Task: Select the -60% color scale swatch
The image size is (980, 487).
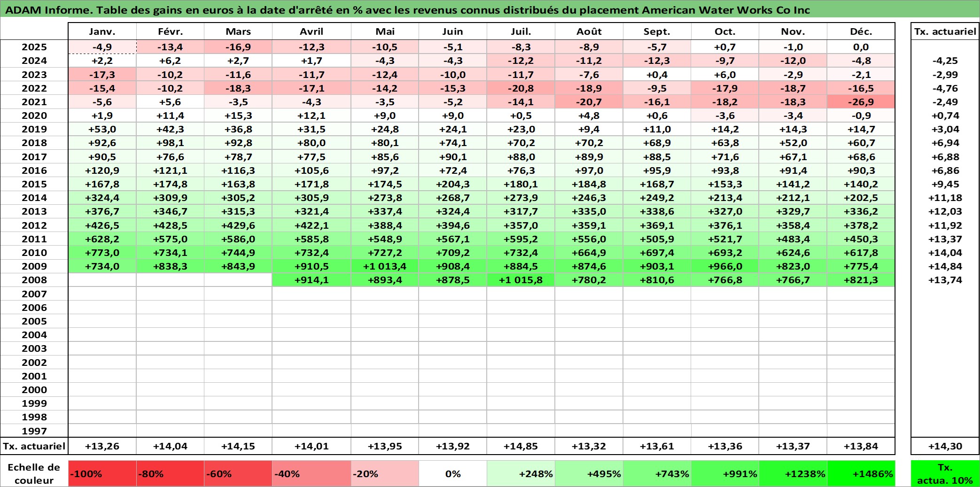Action: [238, 473]
